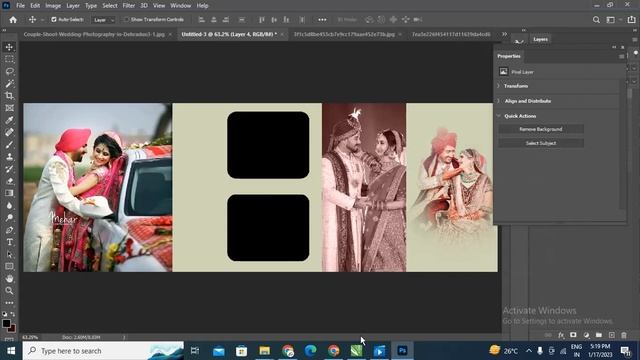This screenshot has width=640, height=360.
Task: Select the Brush tool
Action: pos(9,144)
